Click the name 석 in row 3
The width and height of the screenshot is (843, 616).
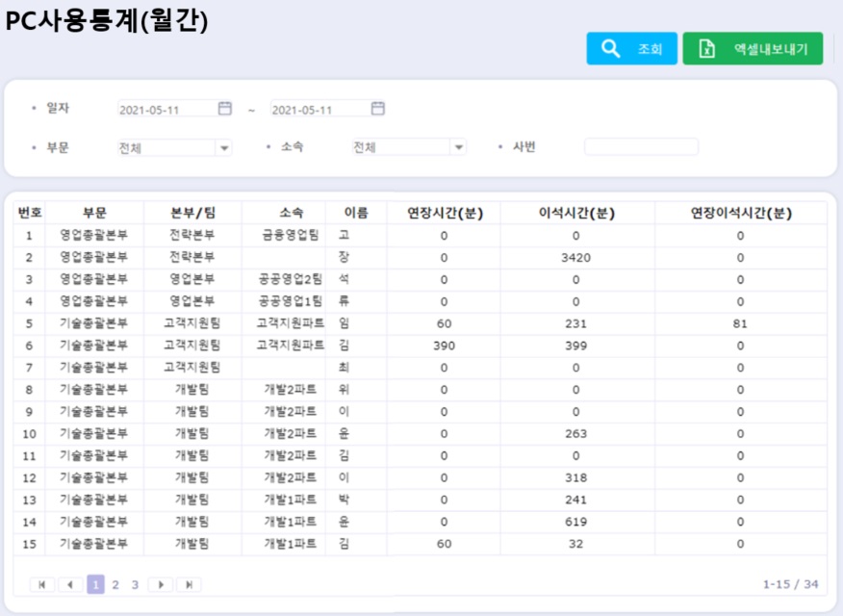tap(344, 279)
